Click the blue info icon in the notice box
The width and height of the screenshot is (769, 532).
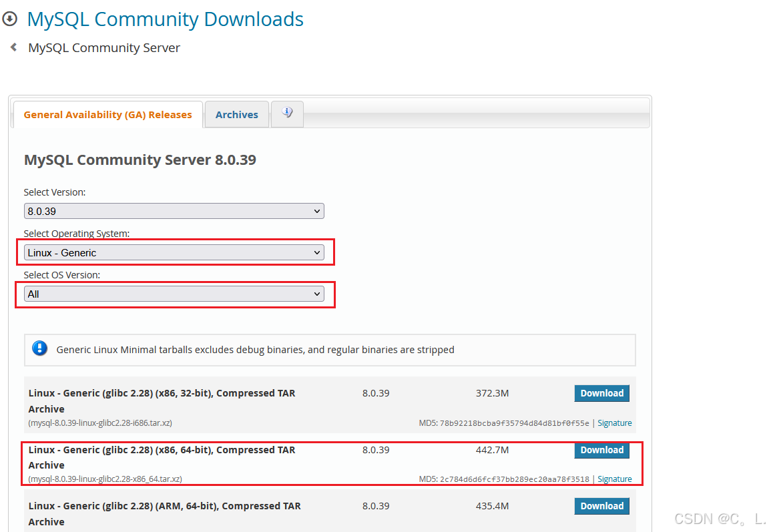(40, 348)
